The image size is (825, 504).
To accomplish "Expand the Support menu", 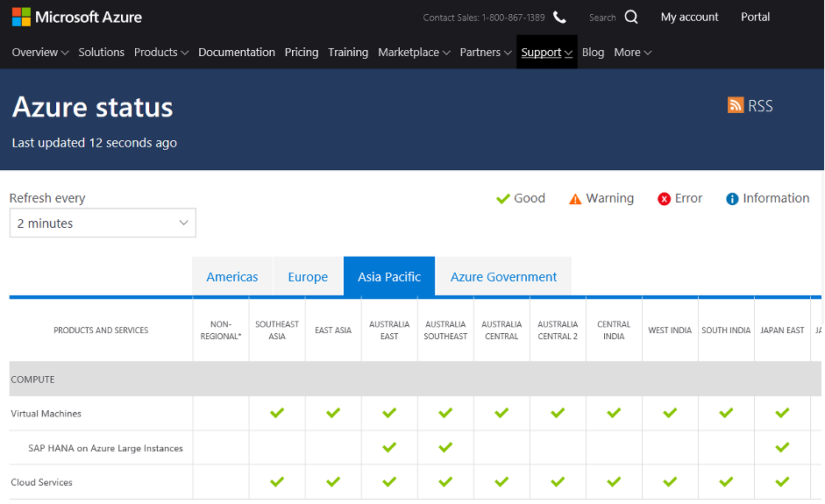I will 547,52.
